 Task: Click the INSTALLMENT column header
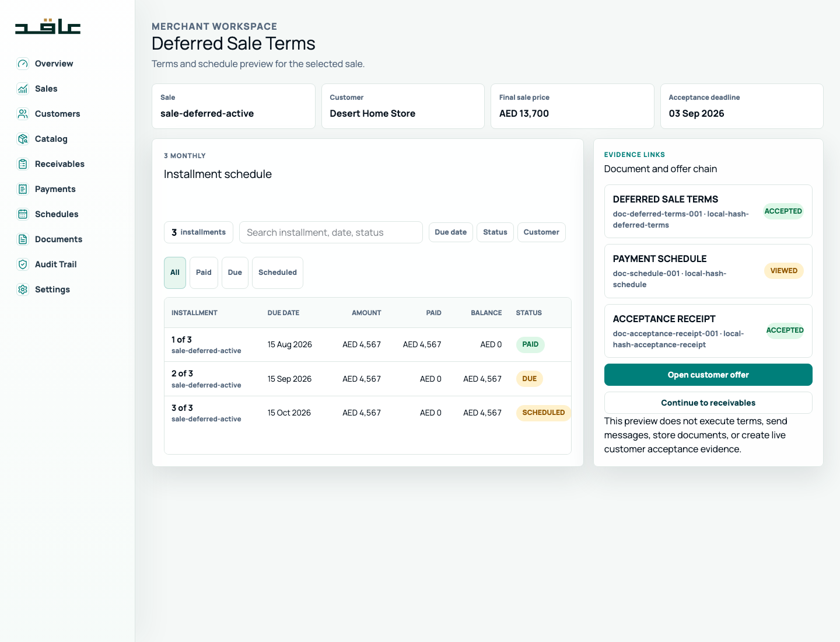coord(194,313)
